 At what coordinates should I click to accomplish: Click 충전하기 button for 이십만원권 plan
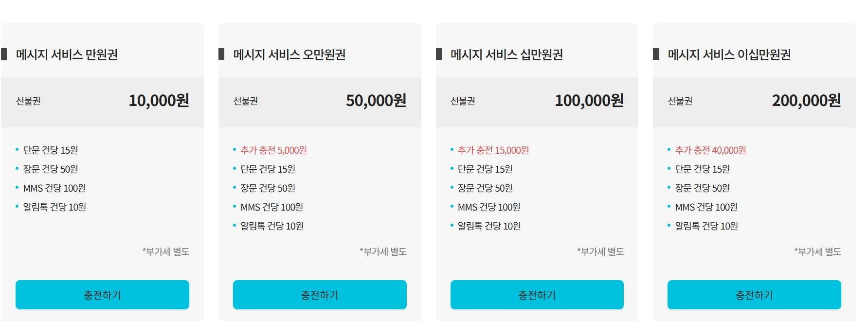point(754,295)
